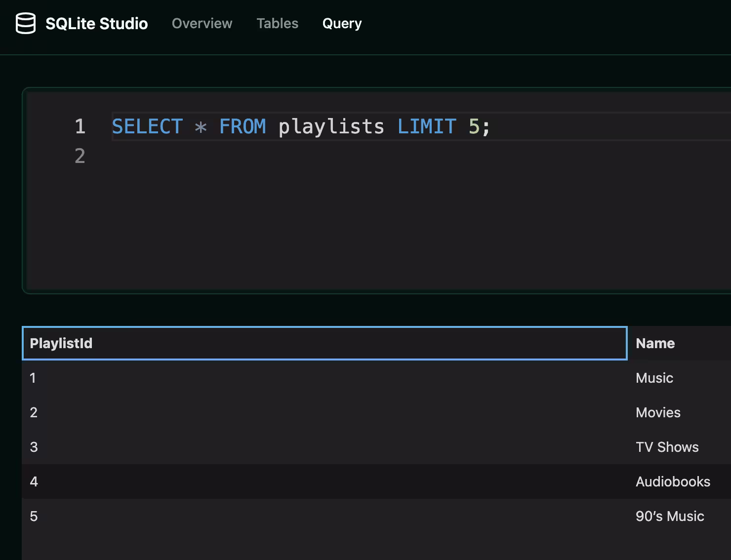Click the LIMIT keyword in the query
This screenshot has height=560, width=731.
coord(427,126)
